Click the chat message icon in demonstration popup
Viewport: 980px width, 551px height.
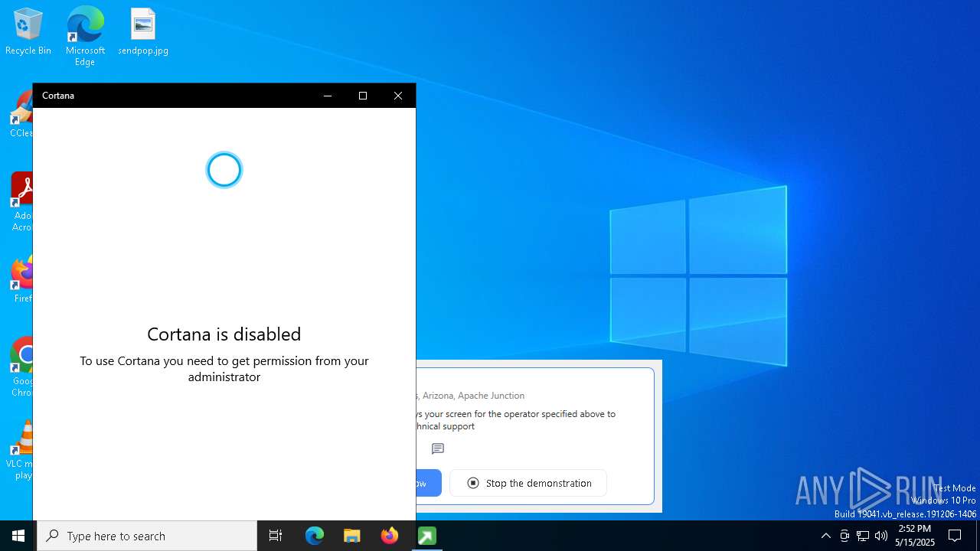pyautogui.click(x=438, y=449)
